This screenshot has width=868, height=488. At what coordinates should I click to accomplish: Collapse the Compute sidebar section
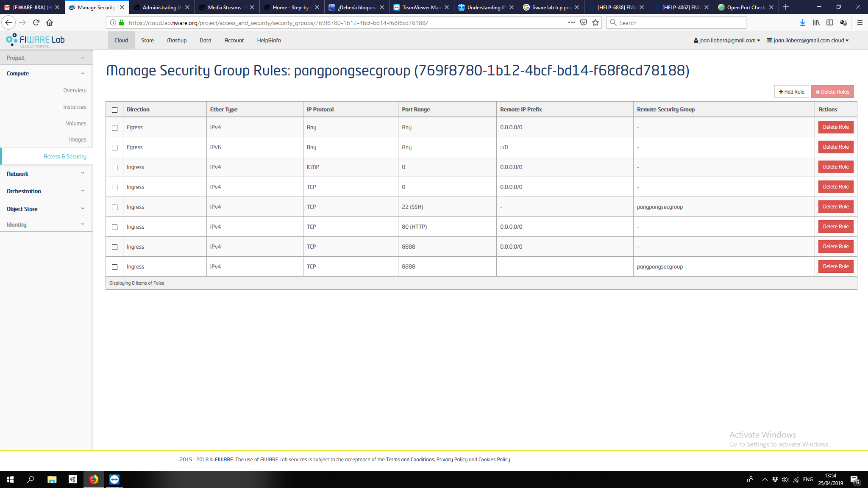point(46,73)
